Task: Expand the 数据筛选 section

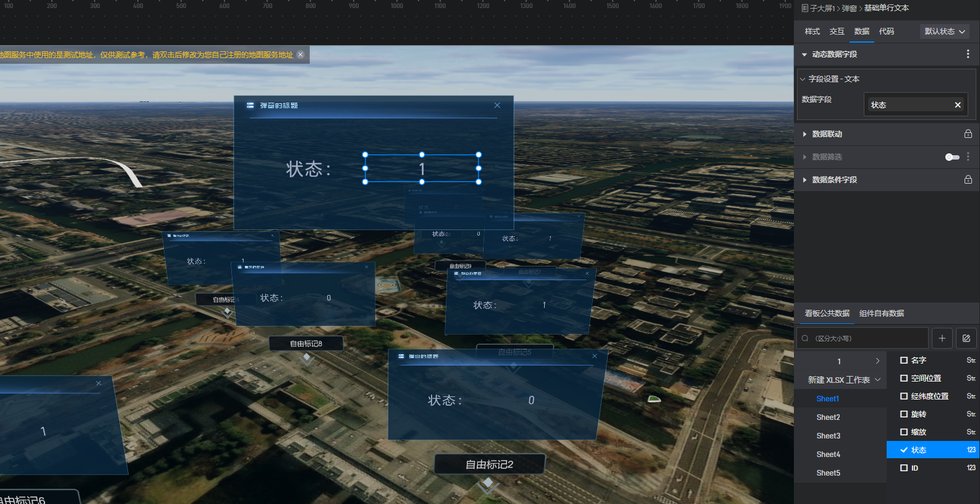Action: 804,157
